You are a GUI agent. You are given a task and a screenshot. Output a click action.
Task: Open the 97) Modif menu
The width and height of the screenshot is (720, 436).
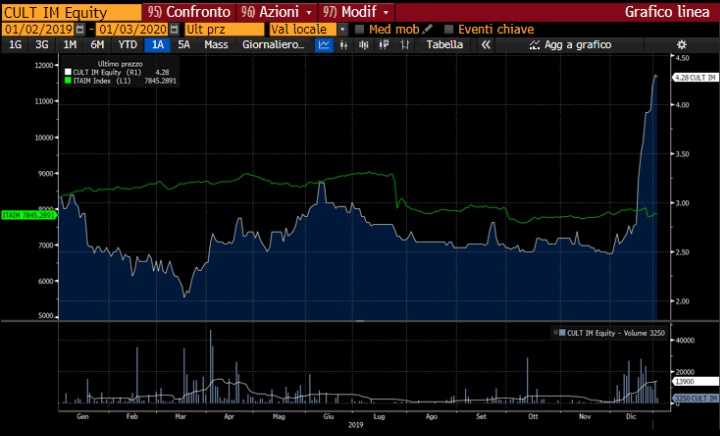pyautogui.click(x=356, y=12)
